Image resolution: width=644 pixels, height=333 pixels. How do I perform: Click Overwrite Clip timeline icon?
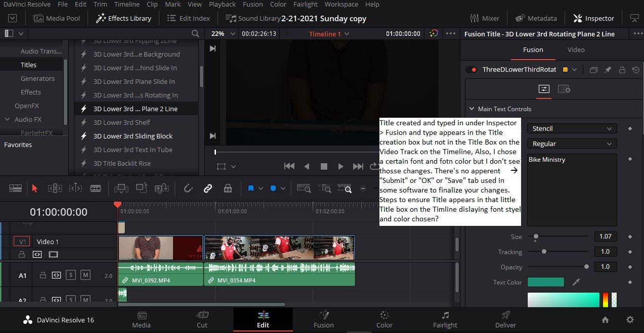point(142,188)
